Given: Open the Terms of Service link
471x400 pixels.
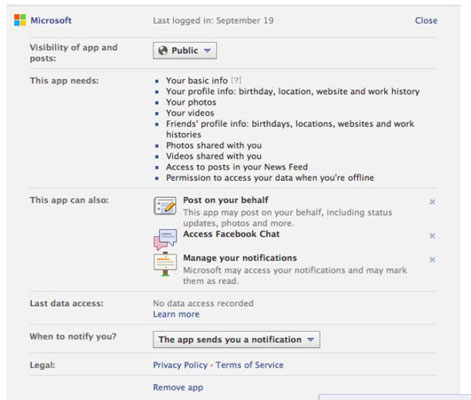Looking at the screenshot, I should pyautogui.click(x=250, y=365).
